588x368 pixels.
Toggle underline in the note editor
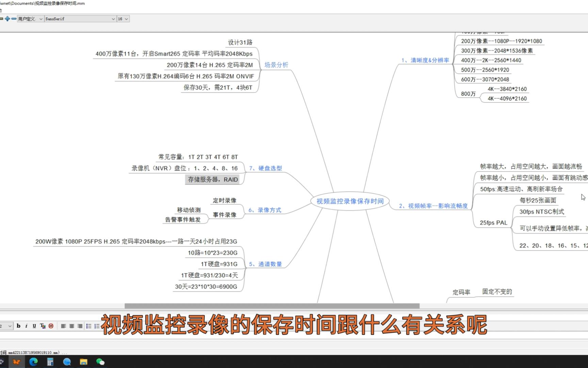click(34, 326)
